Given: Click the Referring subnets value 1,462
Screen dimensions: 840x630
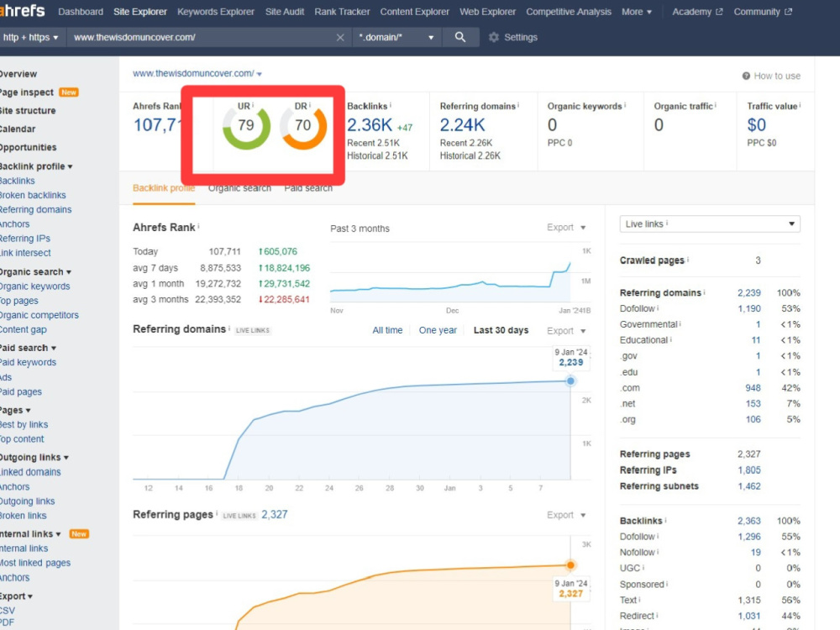Looking at the screenshot, I should click(x=749, y=486).
